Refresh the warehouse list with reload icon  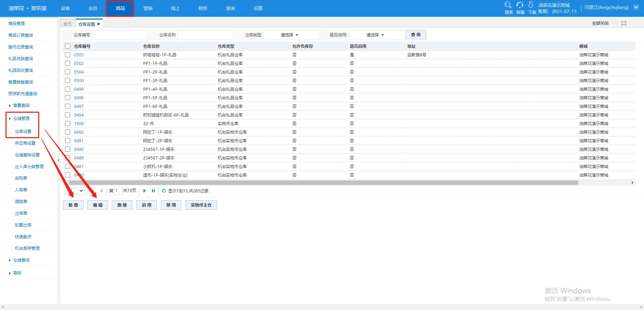pyautogui.click(x=164, y=191)
